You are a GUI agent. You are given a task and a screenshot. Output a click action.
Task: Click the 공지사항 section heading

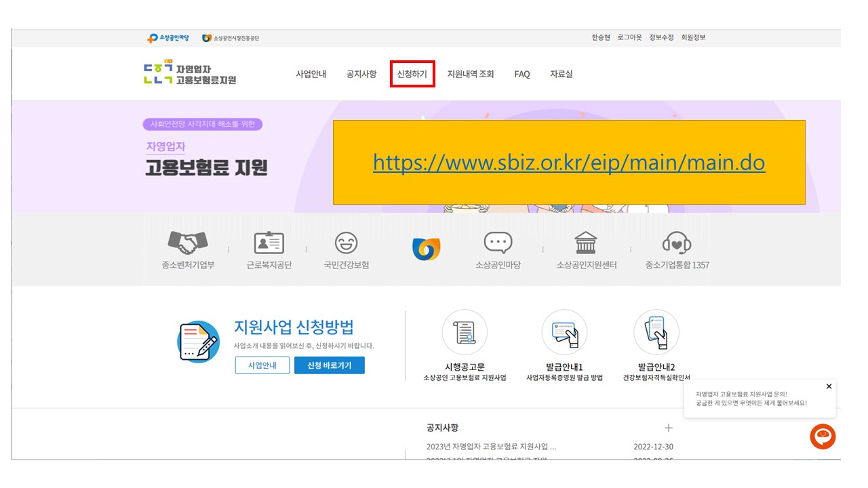pos(443,428)
